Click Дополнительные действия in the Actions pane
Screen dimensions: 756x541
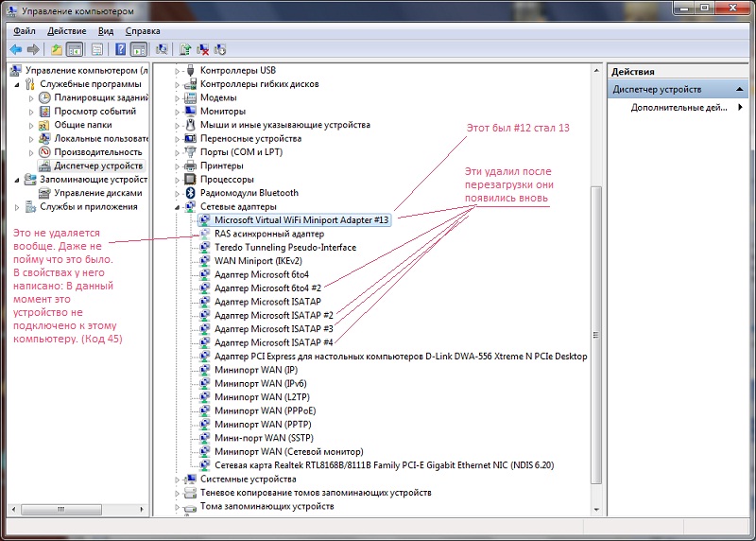coord(679,108)
